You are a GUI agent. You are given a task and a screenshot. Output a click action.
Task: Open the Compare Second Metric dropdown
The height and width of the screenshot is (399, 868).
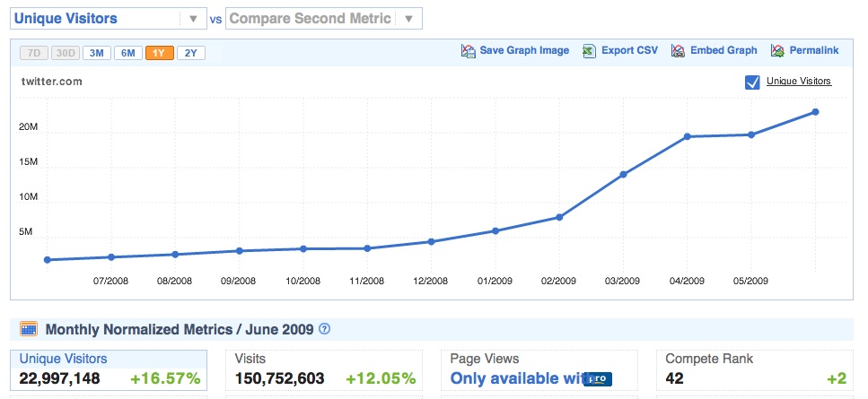point(324,18)
